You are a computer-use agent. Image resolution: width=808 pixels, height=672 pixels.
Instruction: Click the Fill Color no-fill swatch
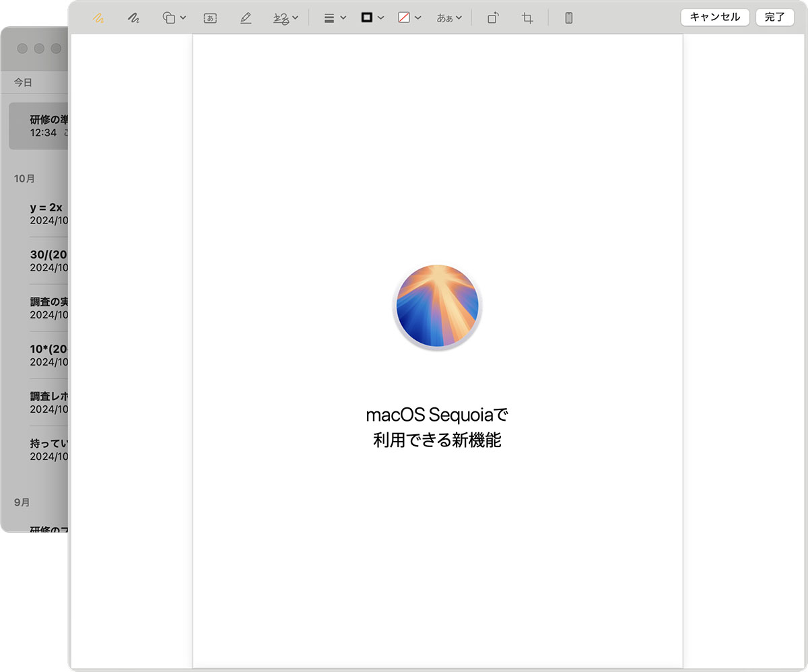(404, 18)
